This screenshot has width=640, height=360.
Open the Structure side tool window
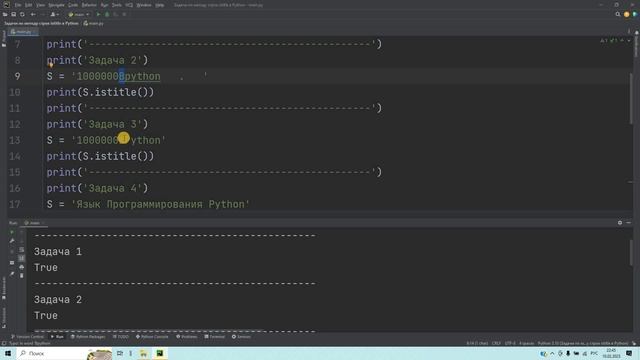pyautogui.click(x=4, y=318)
